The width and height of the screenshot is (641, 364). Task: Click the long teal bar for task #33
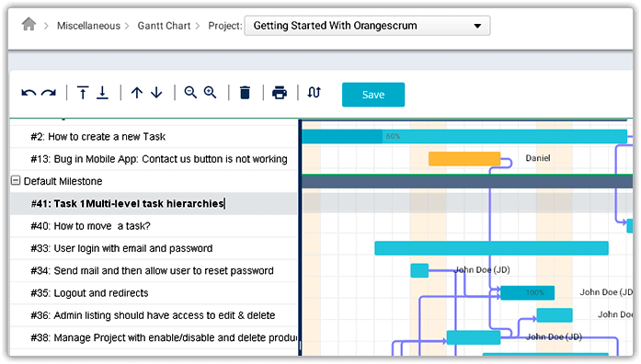491,248
